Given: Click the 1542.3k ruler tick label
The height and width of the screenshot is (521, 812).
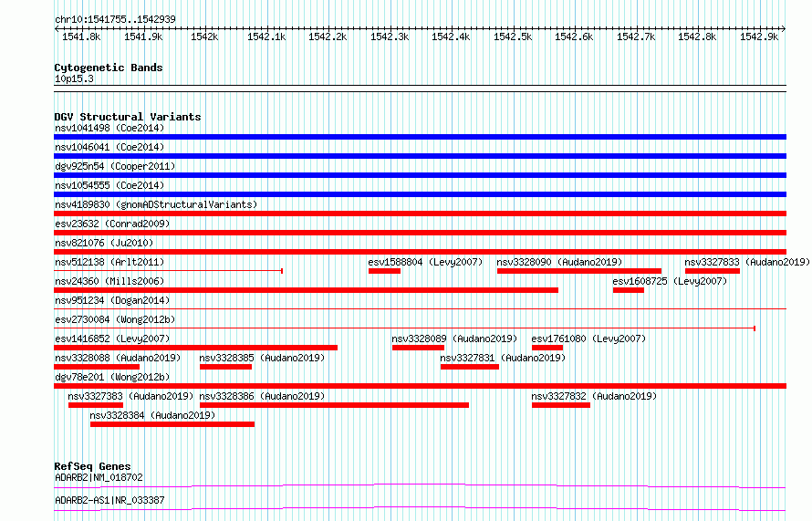Looking at the screenshot, I should [x=390, y=36].
